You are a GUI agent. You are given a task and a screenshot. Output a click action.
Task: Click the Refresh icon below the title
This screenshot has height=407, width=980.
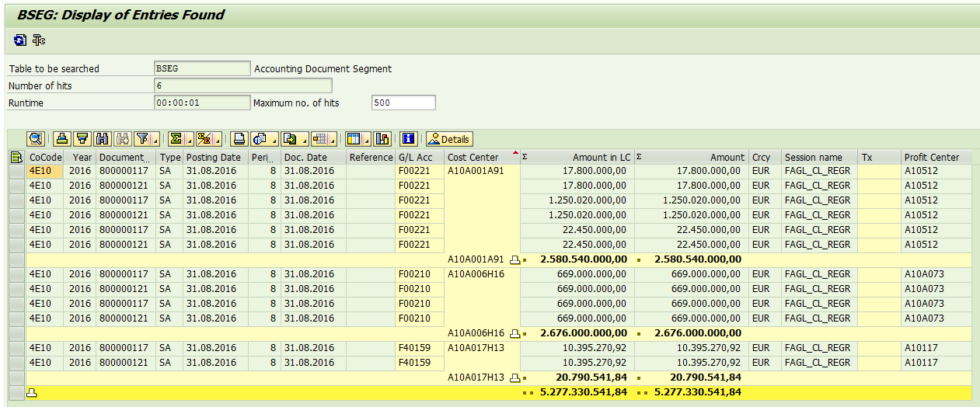20,40
